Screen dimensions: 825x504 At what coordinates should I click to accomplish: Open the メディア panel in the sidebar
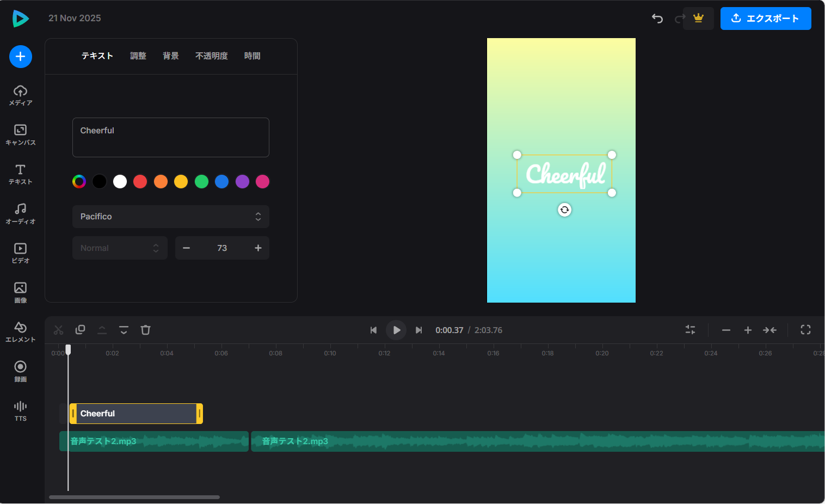click(x=20, y=95)
